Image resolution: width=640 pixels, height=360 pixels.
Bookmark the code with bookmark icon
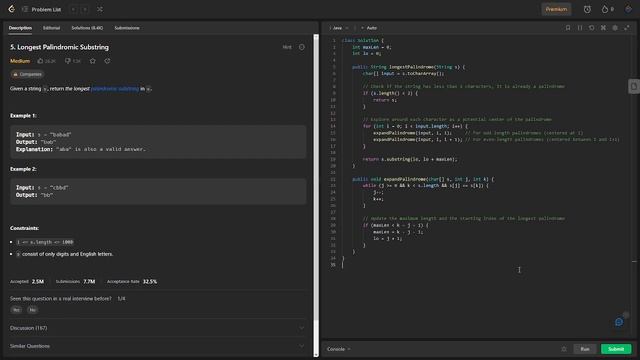(568, 28)
